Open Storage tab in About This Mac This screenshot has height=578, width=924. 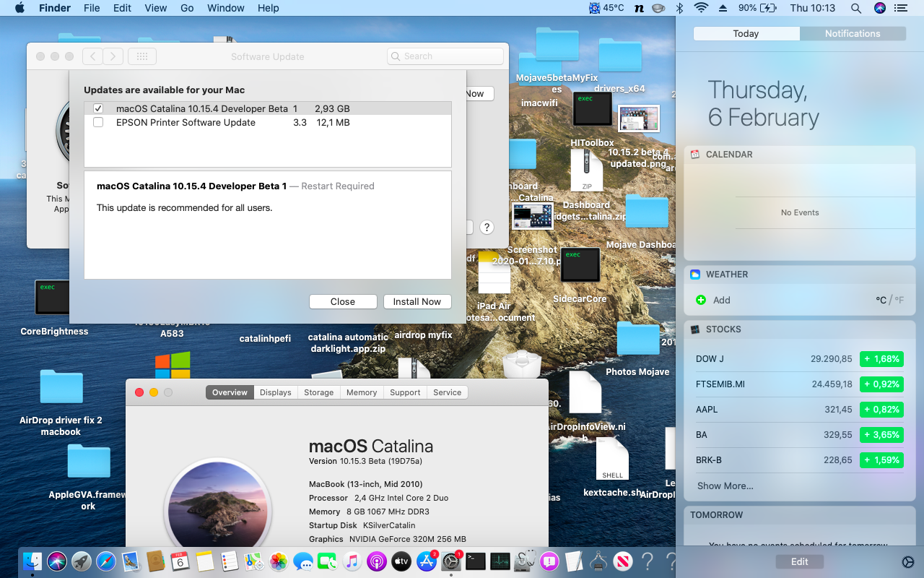[x=318, y=392]
